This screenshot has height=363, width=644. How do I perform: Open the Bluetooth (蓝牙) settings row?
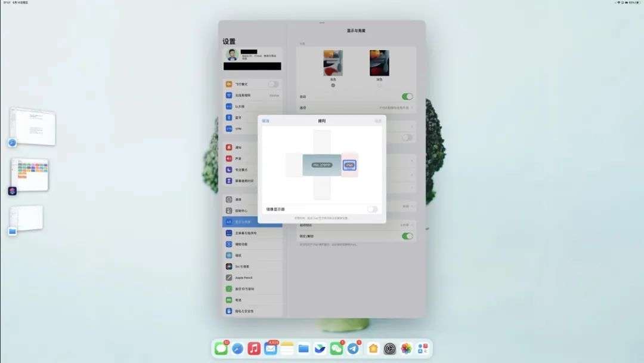(252, 118)
